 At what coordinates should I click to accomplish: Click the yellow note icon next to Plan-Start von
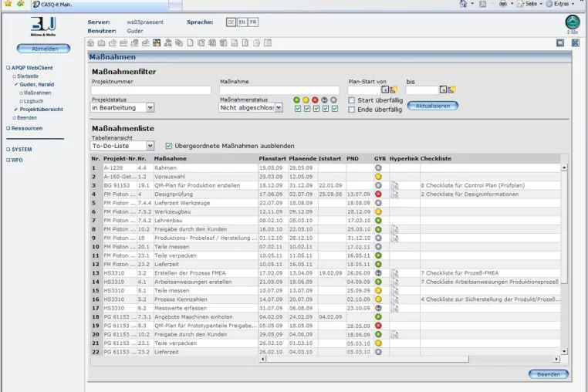pos(394,90)
